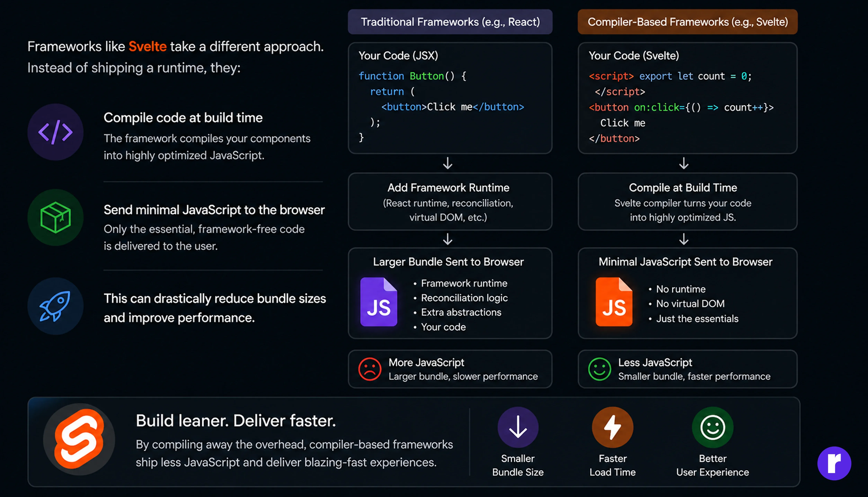Click the Framework runtime bullet
Image resolution: width=868 pixels, height=497 pixels.
tap(460, 283)
